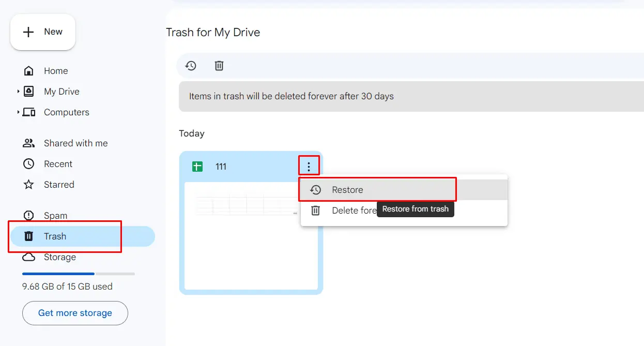Viewport: 644px width, 346px height.
Task: Click the Recent clock icon in sidebar
Action: point(28,164)
